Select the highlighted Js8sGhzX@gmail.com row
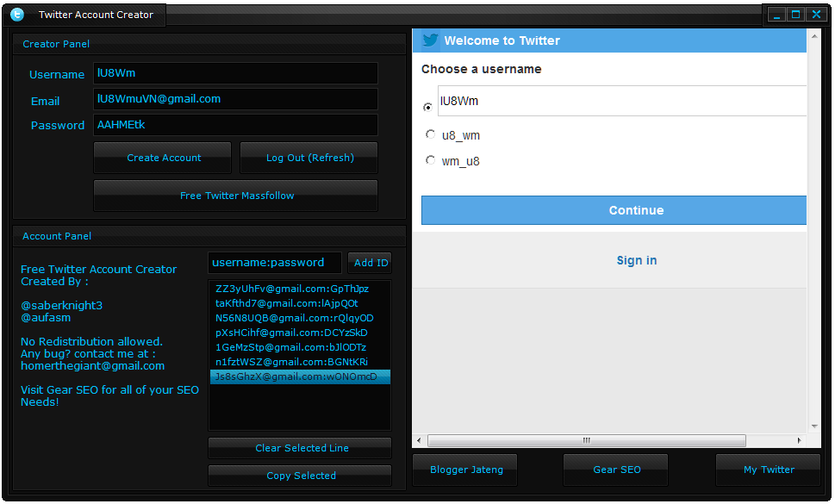Screen dimensions: 835x504 point(300,376)
